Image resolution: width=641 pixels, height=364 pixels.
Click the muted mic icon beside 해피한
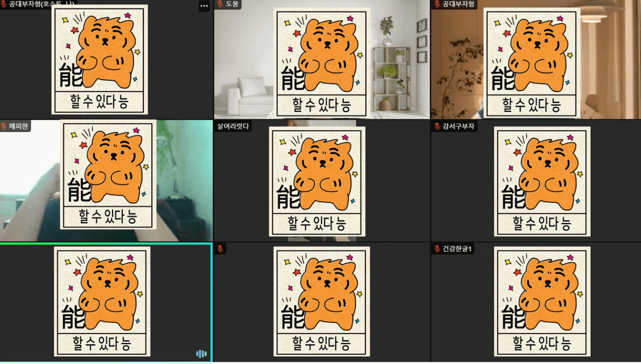(4, 126)
